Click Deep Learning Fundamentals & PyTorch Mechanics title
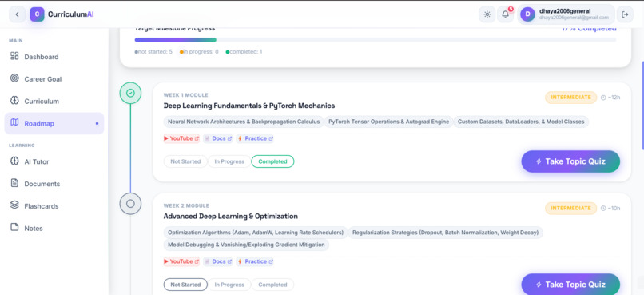This screenshot has width=644, height=295. [249, 106]
